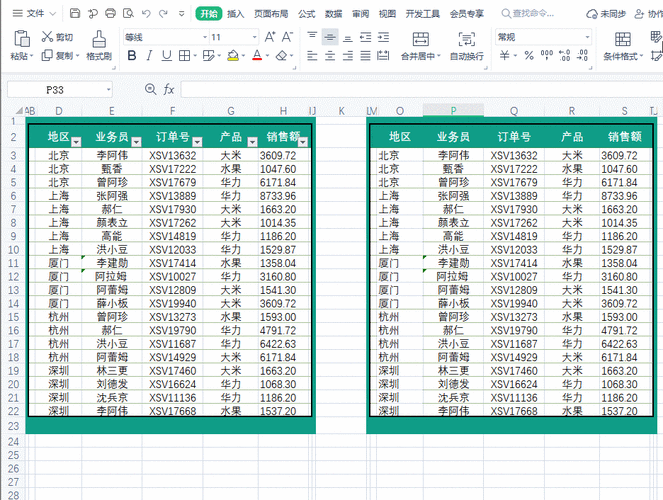Click the fx insert function icon
Screen dimensions: 663x500
(169, 89)
